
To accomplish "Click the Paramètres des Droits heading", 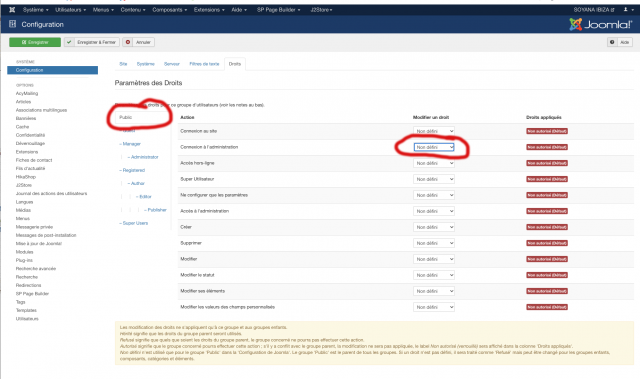I will (148, 83).
